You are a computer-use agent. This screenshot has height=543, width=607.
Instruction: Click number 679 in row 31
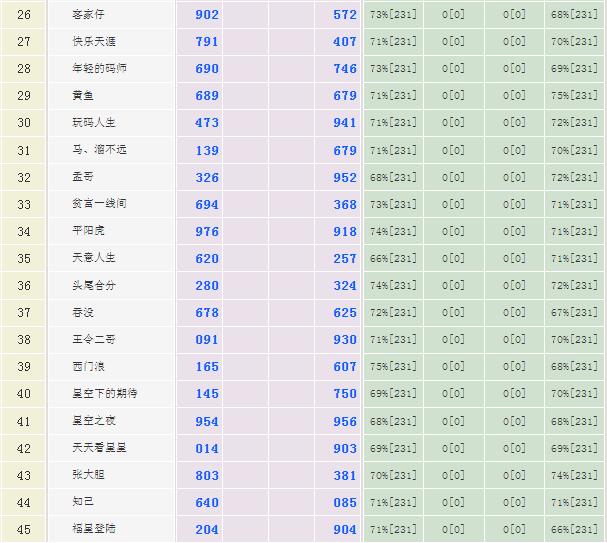pos(345,150)
